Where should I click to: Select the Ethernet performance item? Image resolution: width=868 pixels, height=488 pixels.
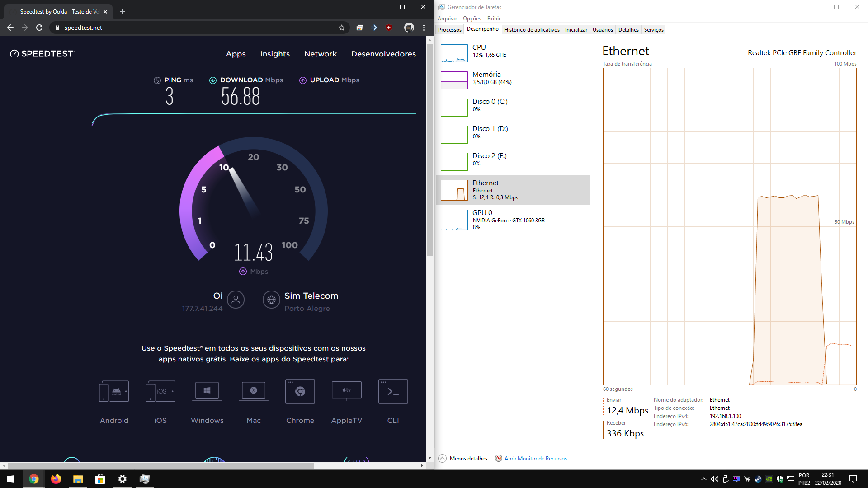coord(513,190)
